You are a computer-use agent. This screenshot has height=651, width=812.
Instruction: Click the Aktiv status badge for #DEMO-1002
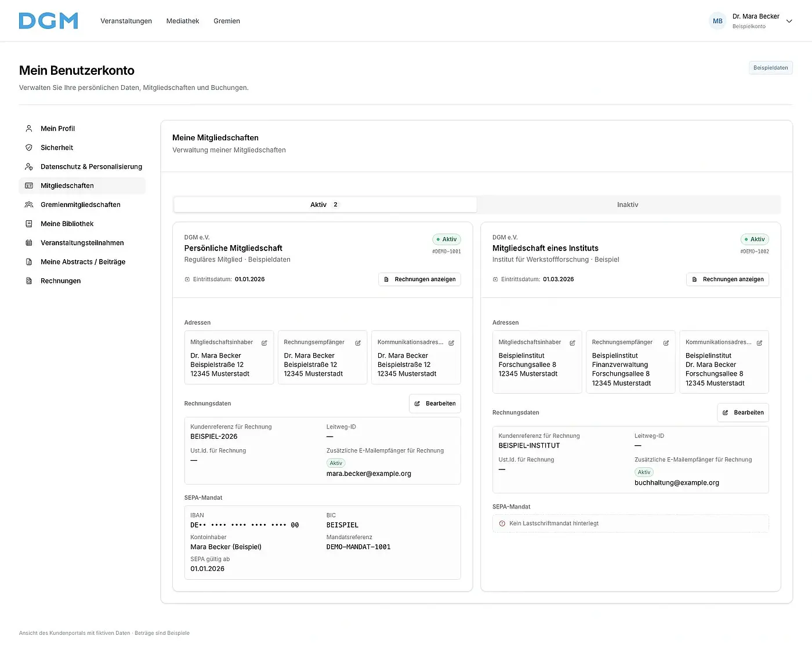tap(755, 239)
